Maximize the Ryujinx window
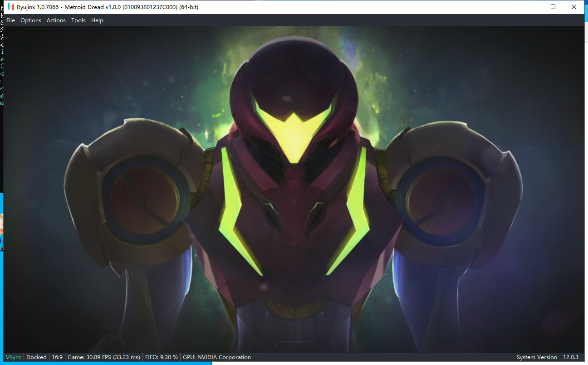This screenshot has width=588, height=365. [x=553, y=7]
